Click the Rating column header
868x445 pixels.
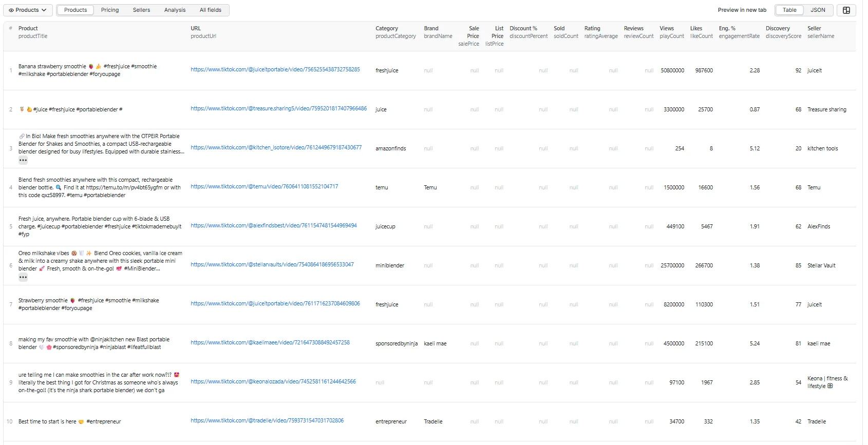pyautogui.click(x=592, y=28)
